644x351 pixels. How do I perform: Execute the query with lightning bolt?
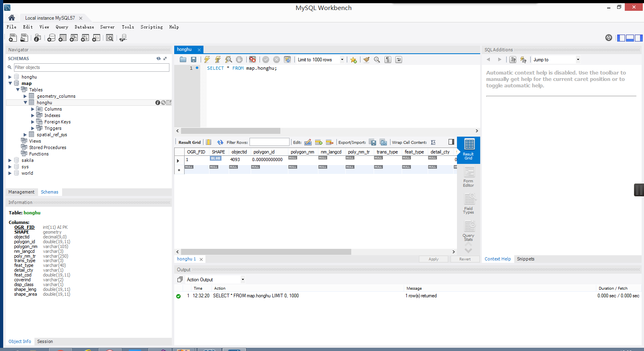pos(207,59)
